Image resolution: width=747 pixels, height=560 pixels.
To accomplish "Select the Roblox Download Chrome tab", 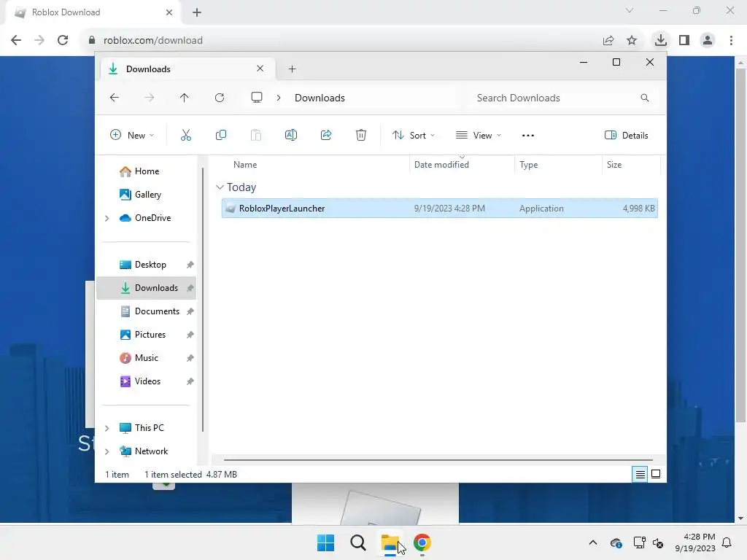I will pos(93,12).
